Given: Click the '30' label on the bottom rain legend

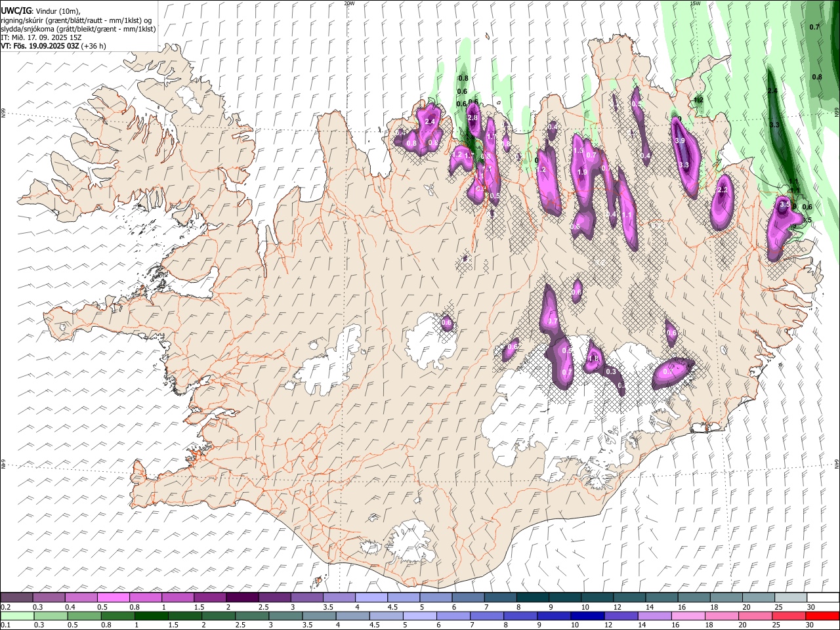Looking at the screenshot, I should (x=810, y=625).
